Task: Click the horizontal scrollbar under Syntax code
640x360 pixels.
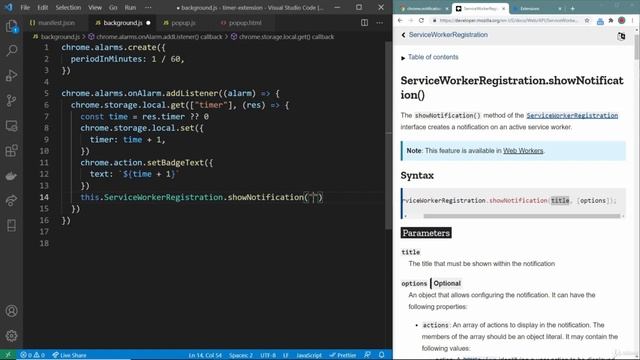Action: click(x=522, y=216)
